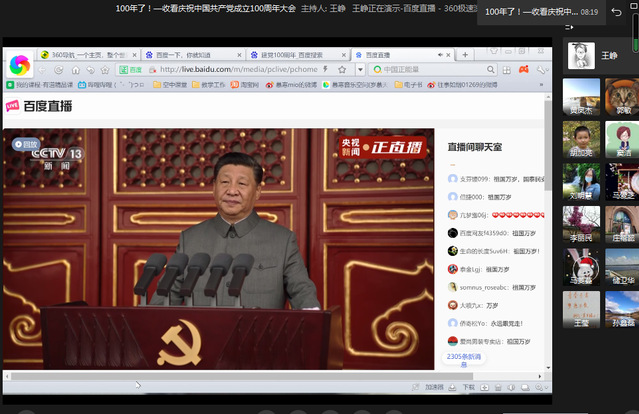Image resolution: width=639 pixels, height=414 pixels.
Task: Click the trash bin icon in status bar
Action: pyautogui.click(x=498, y=388)
